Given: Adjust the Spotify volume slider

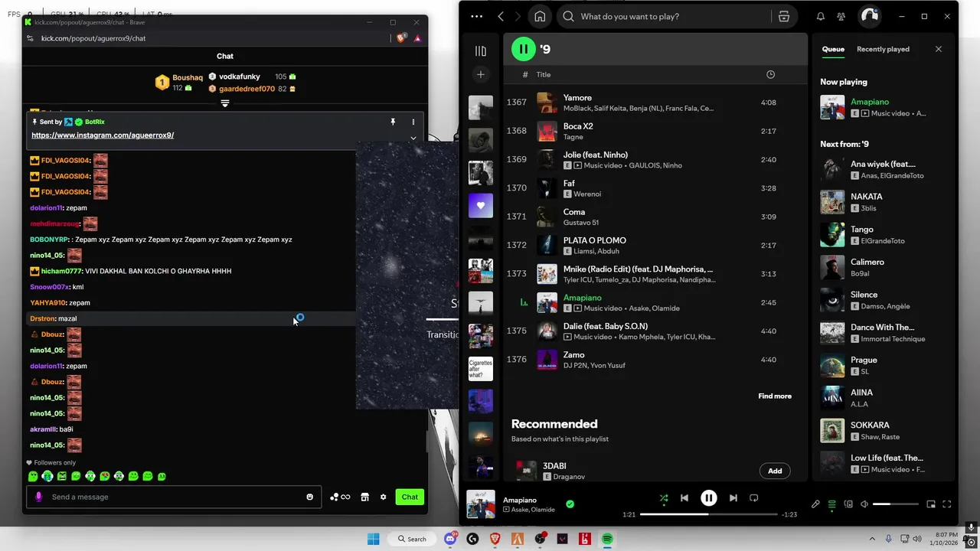Looking at the screenshot, I should pos(895,504).
